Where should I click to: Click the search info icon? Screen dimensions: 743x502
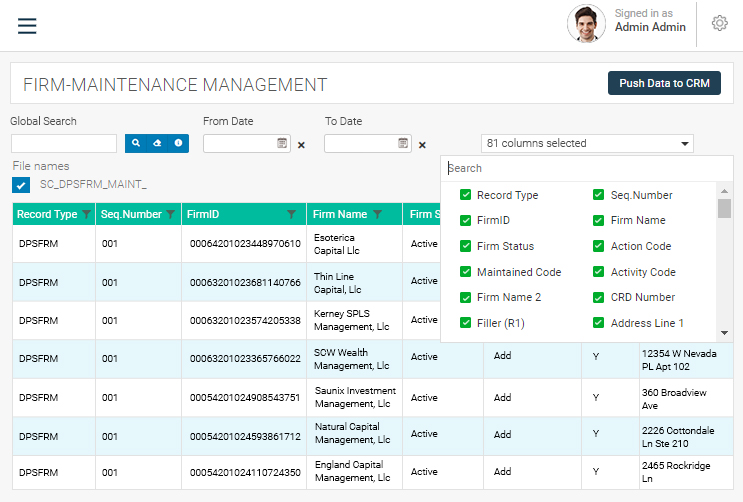[x=178, y=143]
